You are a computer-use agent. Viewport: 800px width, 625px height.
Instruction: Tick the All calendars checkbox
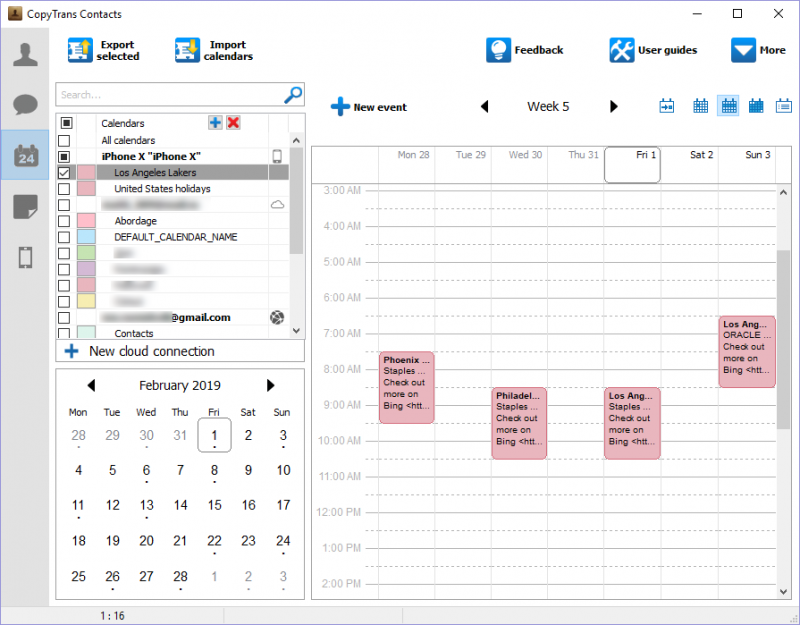click(65, 141)
